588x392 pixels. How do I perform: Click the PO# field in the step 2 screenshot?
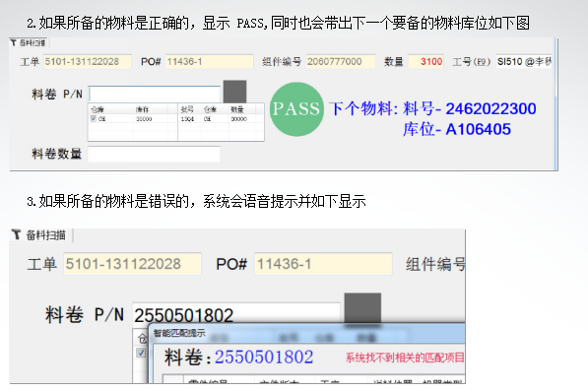(209, 61)
